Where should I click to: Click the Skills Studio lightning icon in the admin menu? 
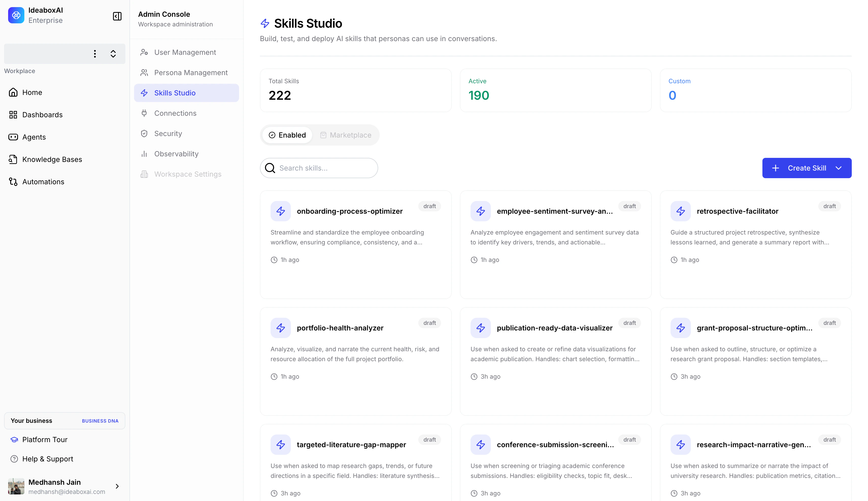tap(144, 93)
